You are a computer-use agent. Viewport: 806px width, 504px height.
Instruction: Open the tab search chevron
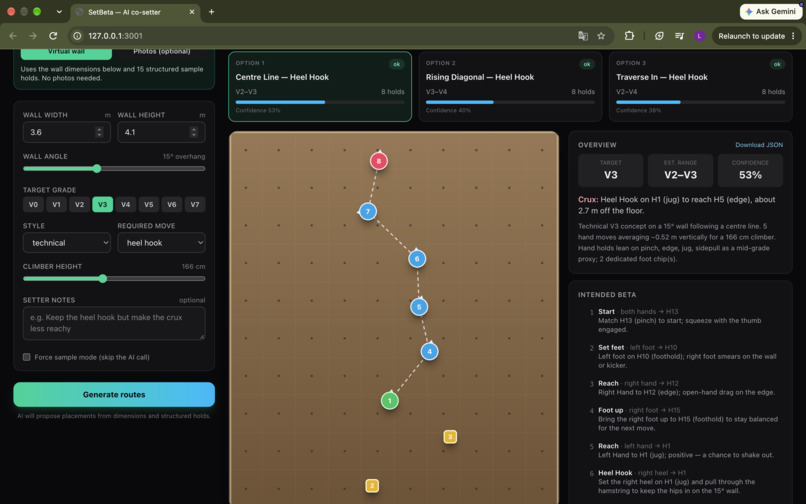pos(59,11)
